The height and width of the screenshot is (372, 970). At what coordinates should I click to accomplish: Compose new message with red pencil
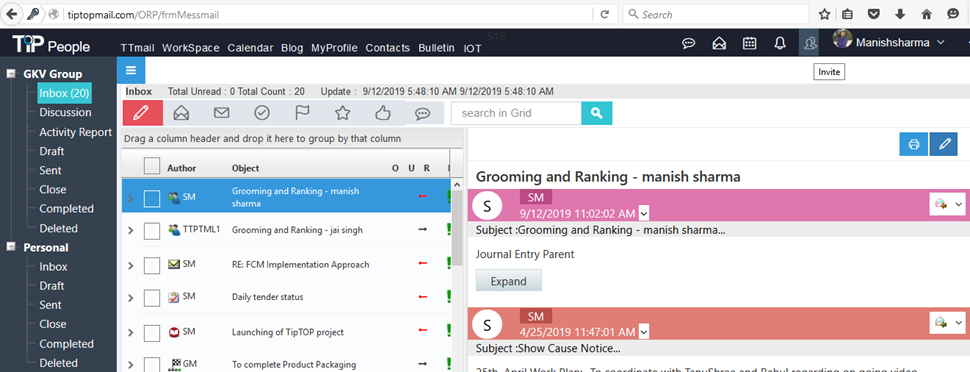[143, 113]
